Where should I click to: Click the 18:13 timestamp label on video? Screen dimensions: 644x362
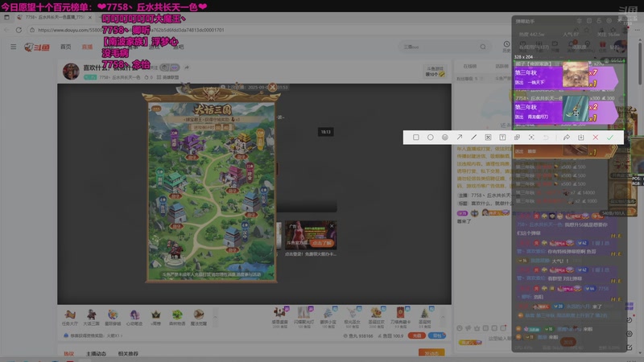pos(326,132)
